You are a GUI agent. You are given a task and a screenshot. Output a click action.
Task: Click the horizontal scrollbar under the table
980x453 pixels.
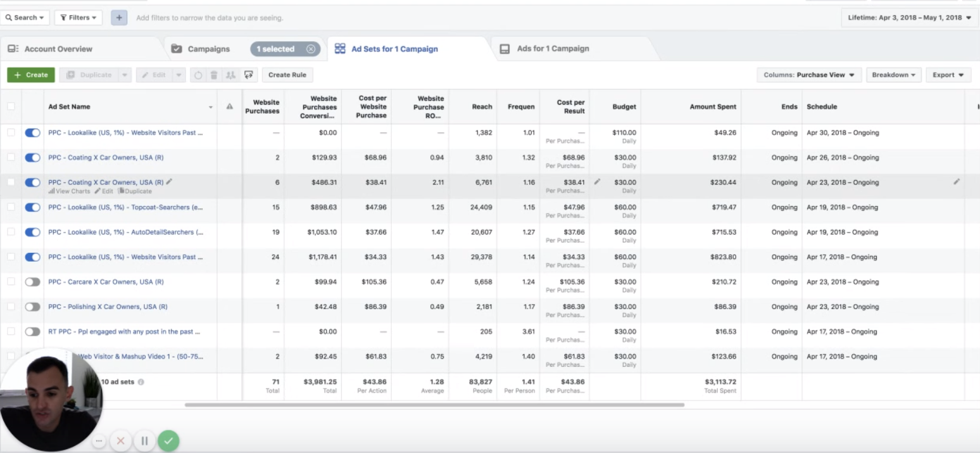pos(434,405)
